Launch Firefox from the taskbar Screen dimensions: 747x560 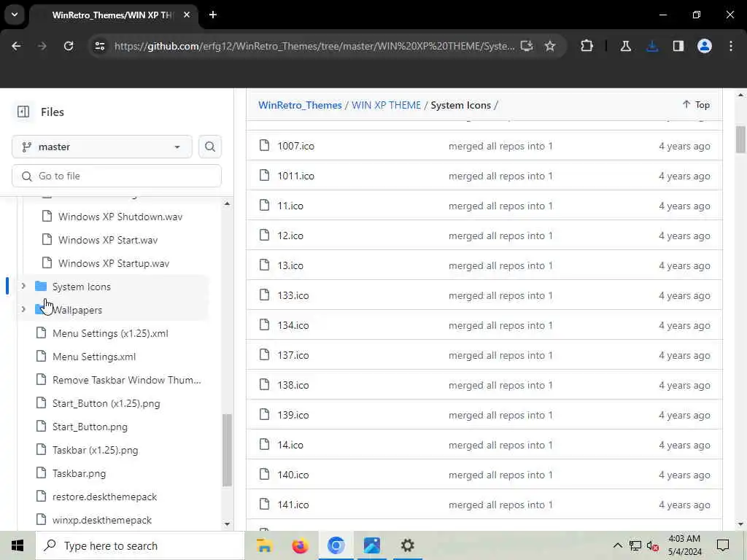click(300, 545)
